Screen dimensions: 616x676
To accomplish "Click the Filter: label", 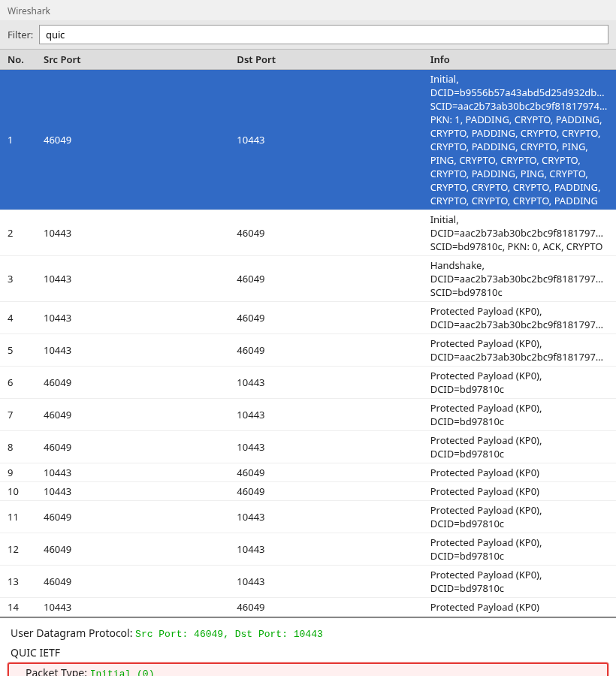I will pos(20,35).
